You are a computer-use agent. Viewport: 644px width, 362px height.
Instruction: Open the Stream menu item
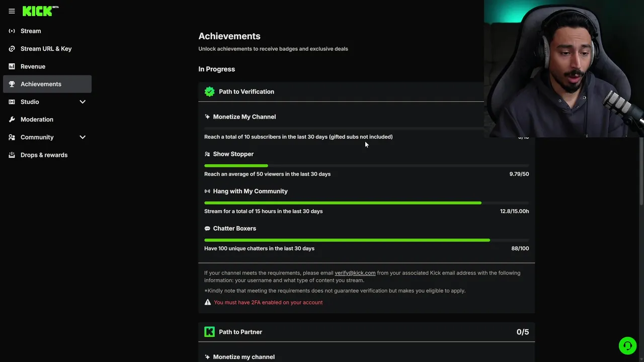[x=31, y=31]
